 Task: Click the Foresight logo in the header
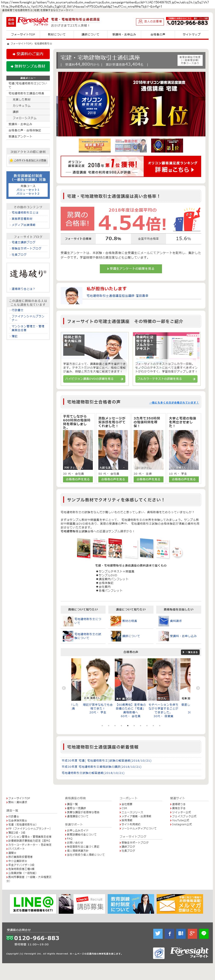tap(33, 22)
